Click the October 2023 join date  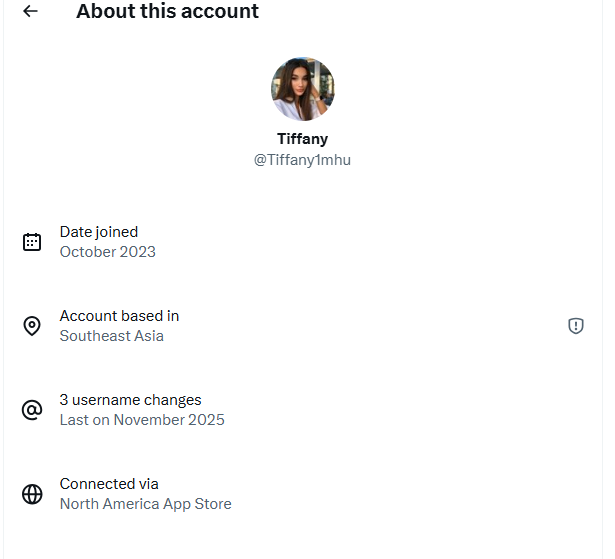(x=108, y=252)
